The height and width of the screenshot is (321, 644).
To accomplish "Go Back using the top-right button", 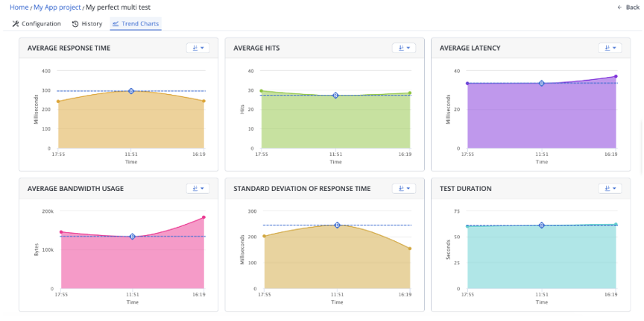I will tap(628, 7).
